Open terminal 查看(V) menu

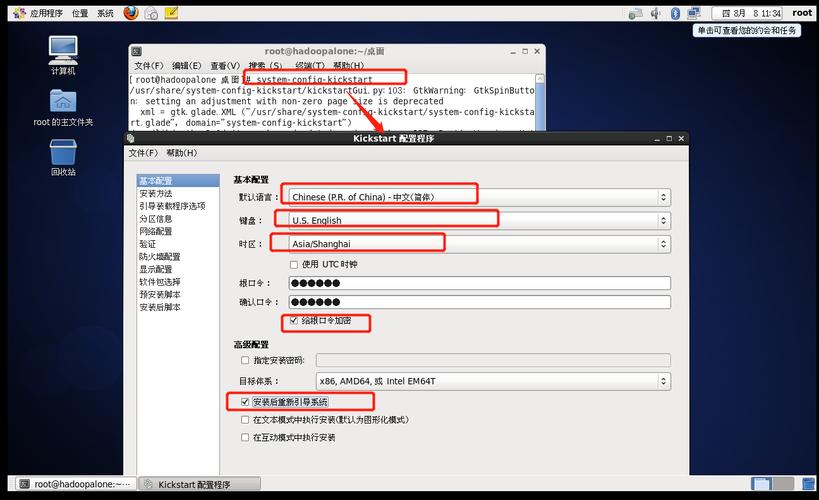coord(225,66)
